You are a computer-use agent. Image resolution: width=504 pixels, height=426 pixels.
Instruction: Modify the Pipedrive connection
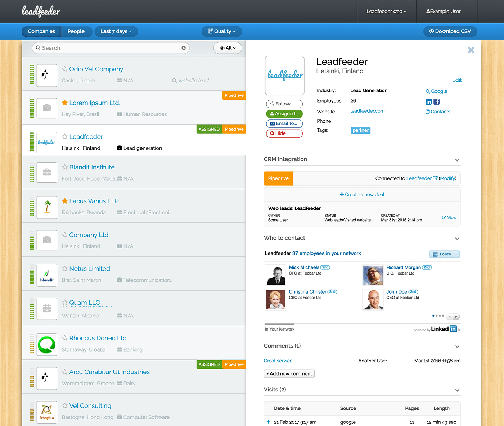447,178
